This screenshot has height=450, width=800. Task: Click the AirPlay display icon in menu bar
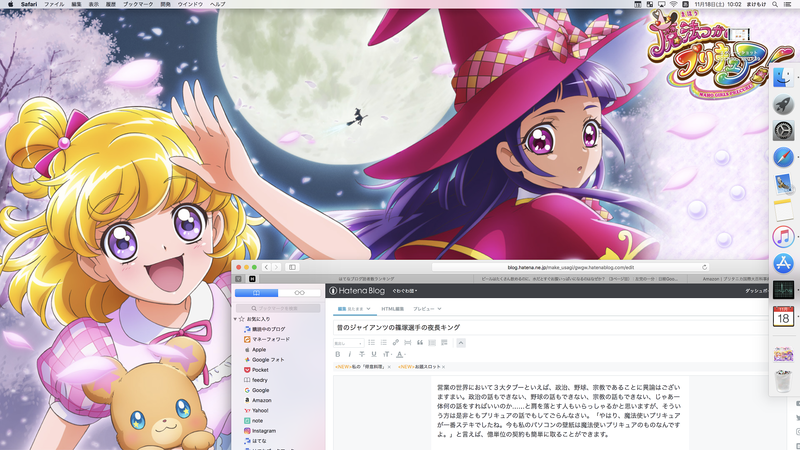(662, 4)
